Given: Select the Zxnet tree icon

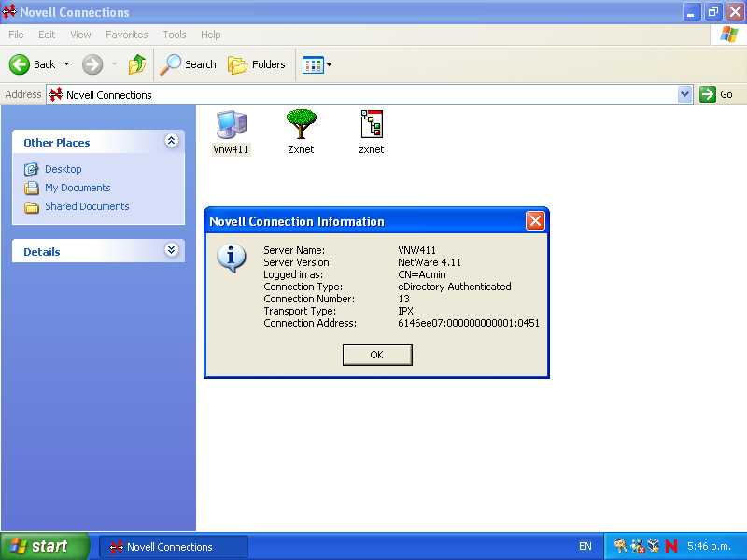Looking at the screenshot, I should tap(301, 124).
